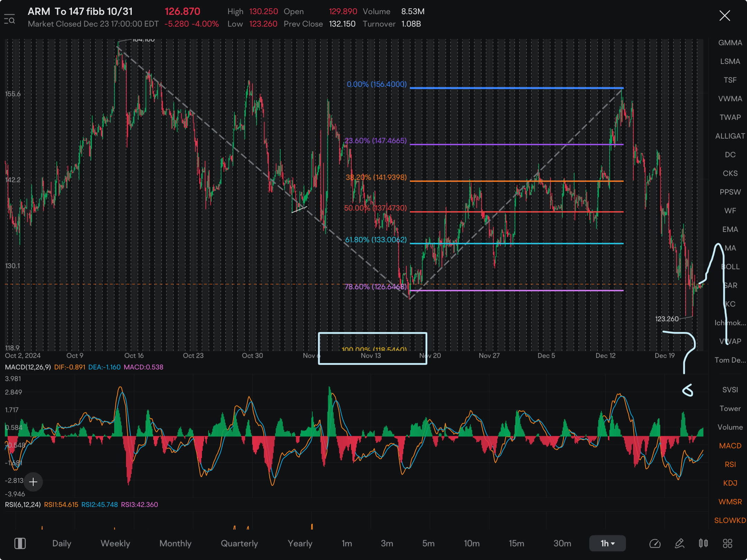Enable the LSMA overlay indicator
The image size is (747, 560).
click(730, 61)
